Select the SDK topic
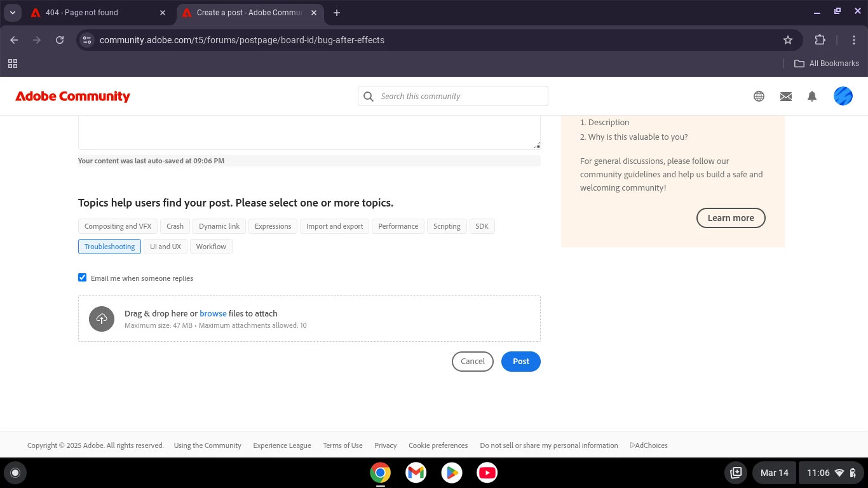Image resolution: width=868 pixels, height=488 pixels. click(482, 226)
